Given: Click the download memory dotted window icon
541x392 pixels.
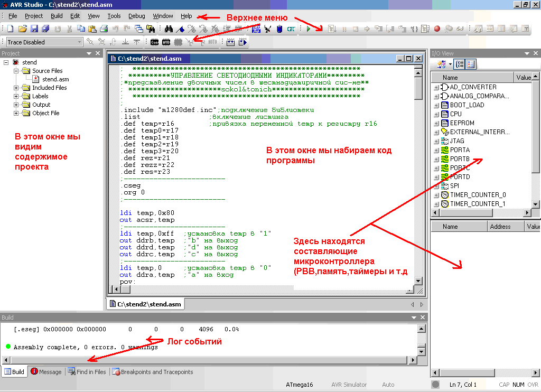Looking at the screenshot, I should click(x=230, y=42).
